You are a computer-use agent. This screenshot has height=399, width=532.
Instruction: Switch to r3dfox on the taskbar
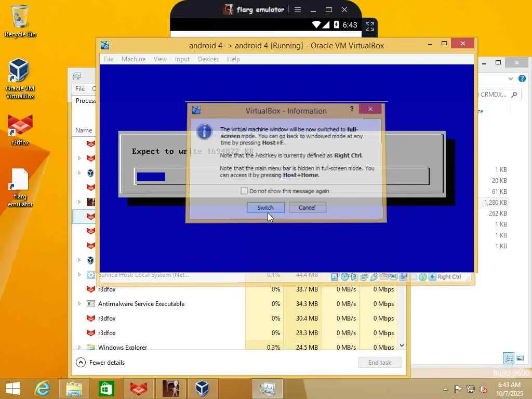tap(138, 389)
